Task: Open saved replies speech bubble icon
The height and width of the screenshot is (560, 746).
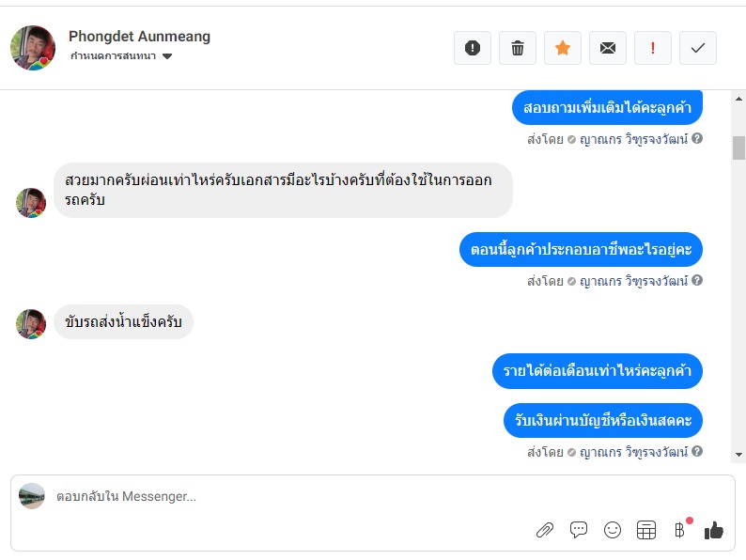Action: 579,530
